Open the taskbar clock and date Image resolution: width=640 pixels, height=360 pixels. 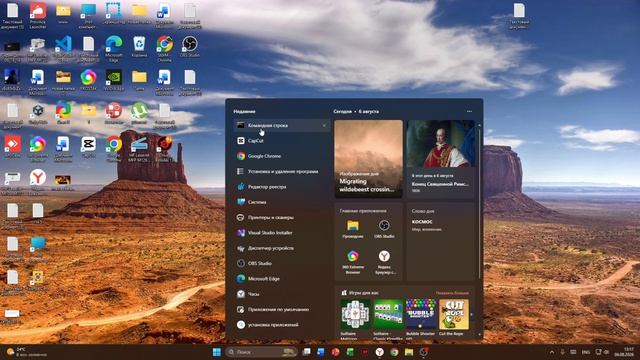click(x=625, y=352)
